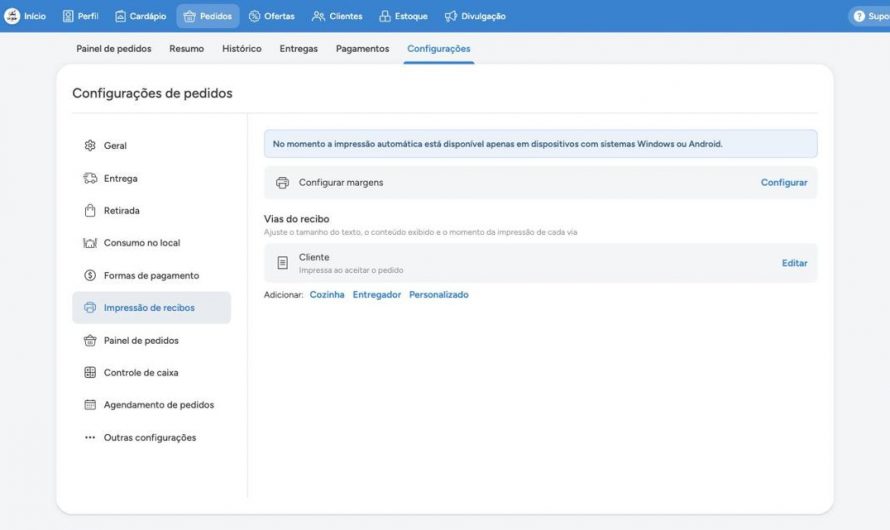Click the Outras configurações three-dots icon
Screen dimensions: 890x530
[x=90, y=438]
